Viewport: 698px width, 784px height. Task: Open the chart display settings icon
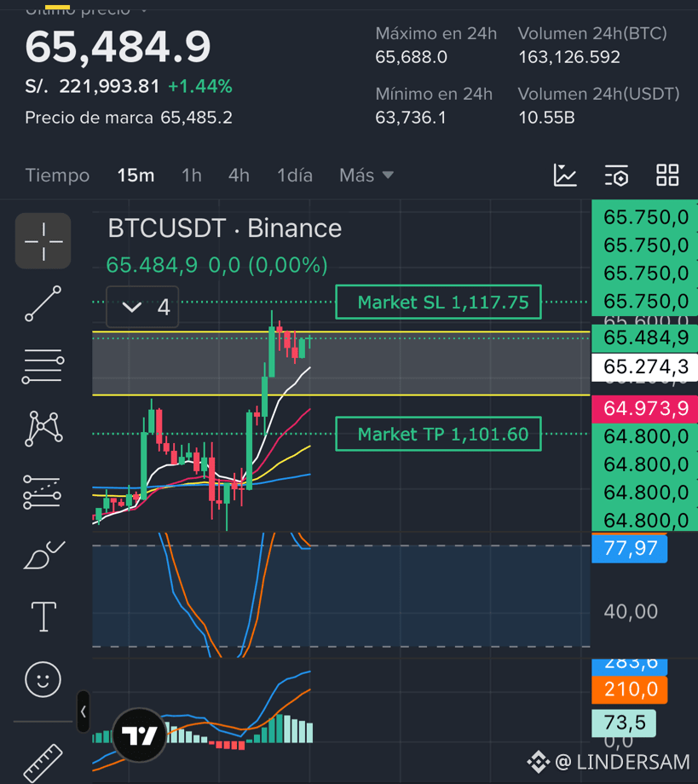616,176
